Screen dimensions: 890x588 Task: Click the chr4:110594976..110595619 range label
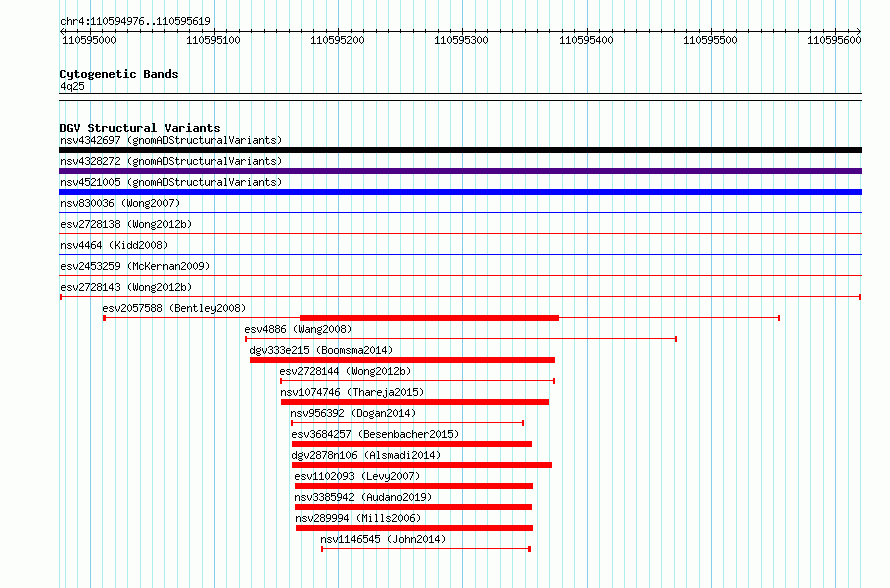pyautogui.click(x=135, y=21)
